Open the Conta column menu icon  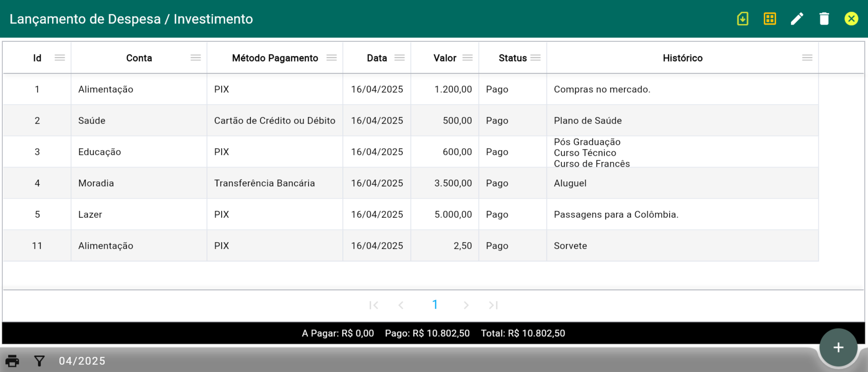[195, 58]
